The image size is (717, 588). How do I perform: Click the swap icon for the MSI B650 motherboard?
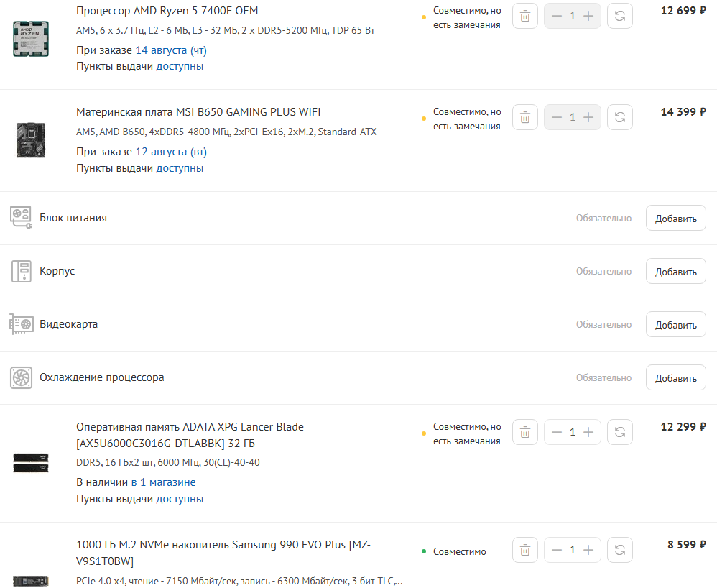[620, 117]
